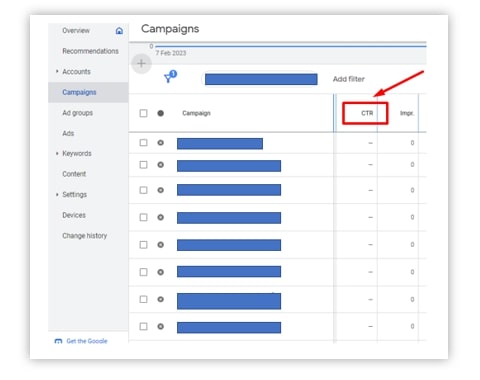Expand the Keywords section arrow
Viewport: 480px width, 380px height.
pos(57,153)
